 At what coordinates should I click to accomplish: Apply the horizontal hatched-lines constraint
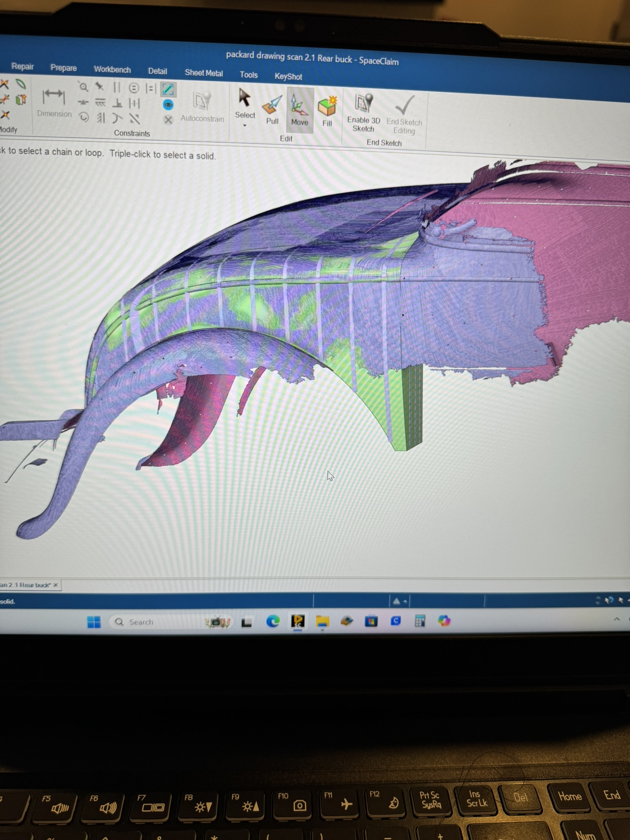tap(100, 103)
